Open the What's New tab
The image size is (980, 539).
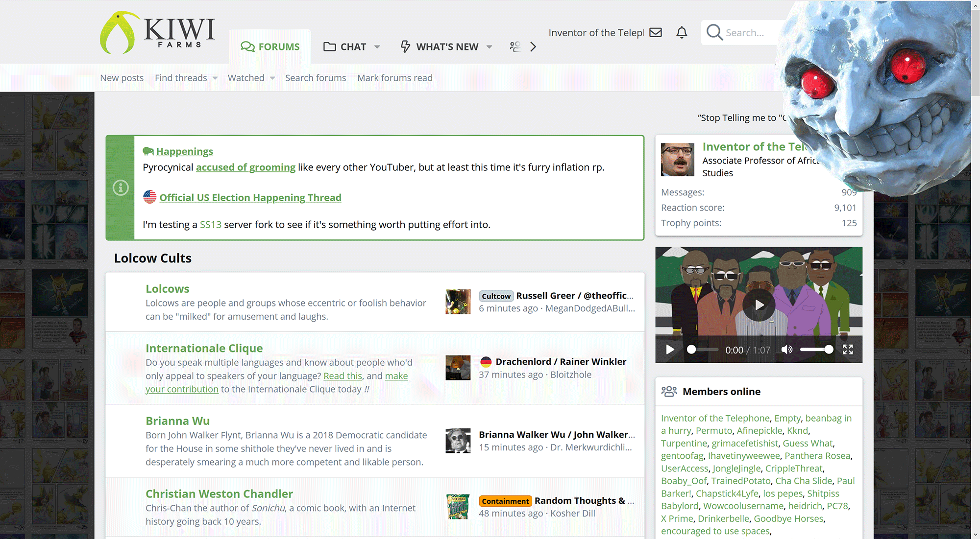(x=440, y=47)
